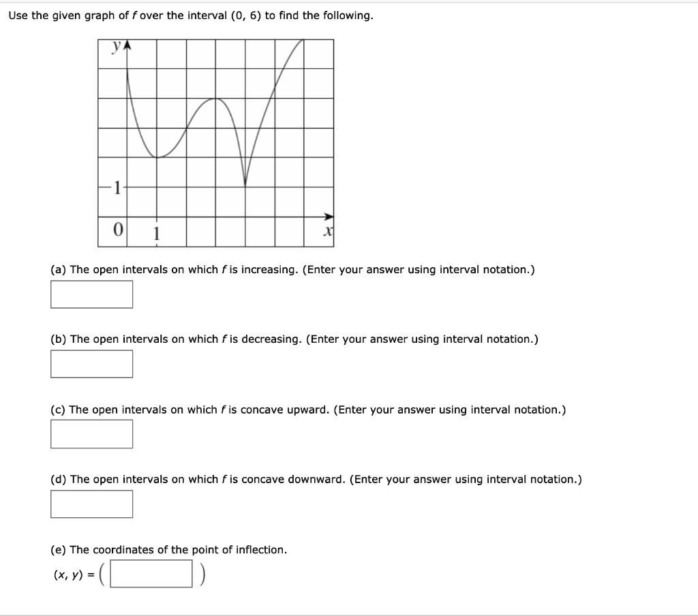698x616 pixels.
Task: Click the tick mark labeled 1 on y-axis
Action: 116,186
